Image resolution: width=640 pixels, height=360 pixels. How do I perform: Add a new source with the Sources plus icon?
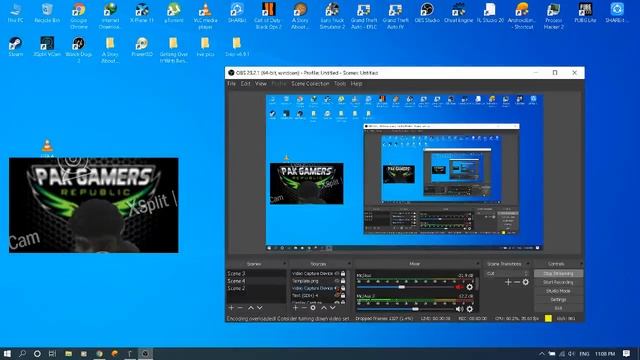point(295,308)
